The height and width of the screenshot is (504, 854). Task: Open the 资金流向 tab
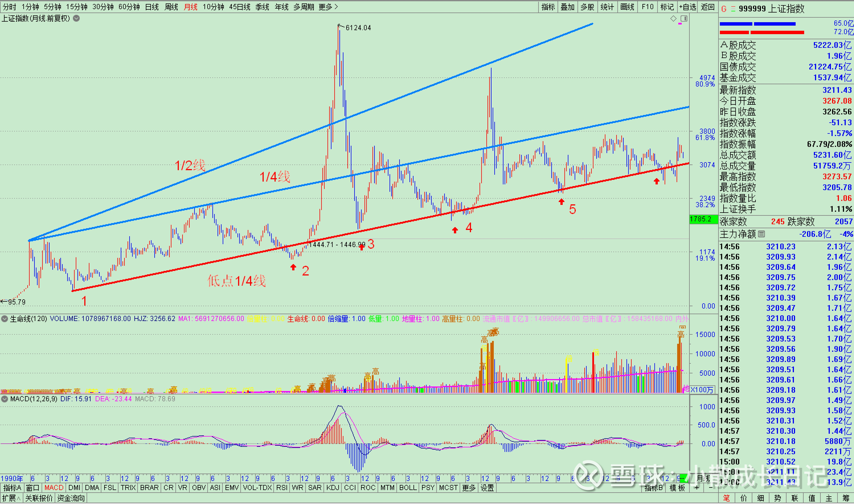pos(71,498)
